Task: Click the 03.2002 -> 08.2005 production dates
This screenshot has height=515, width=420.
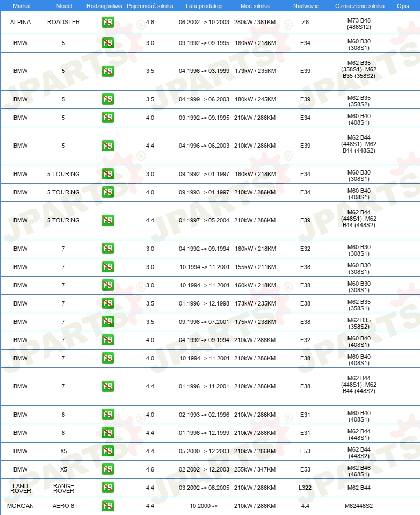Action: pyautogui.click(x=204, y=488)
